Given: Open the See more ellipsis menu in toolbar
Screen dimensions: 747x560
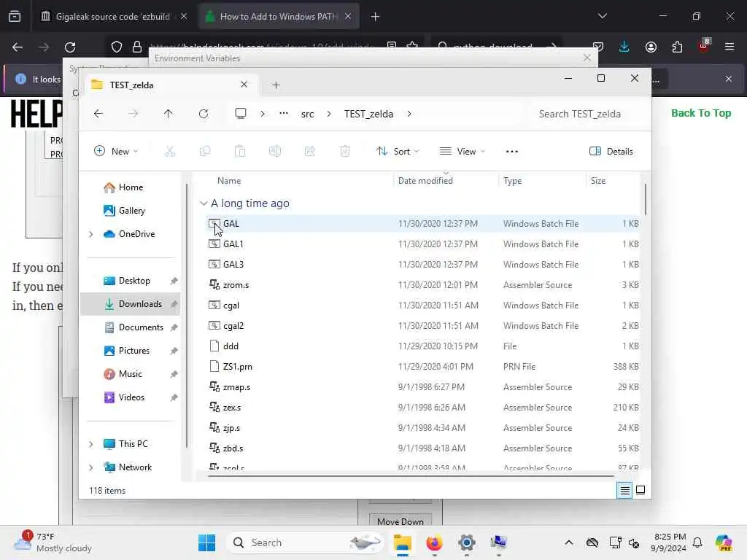Looking at the screenshot, I should click(511, 152).
